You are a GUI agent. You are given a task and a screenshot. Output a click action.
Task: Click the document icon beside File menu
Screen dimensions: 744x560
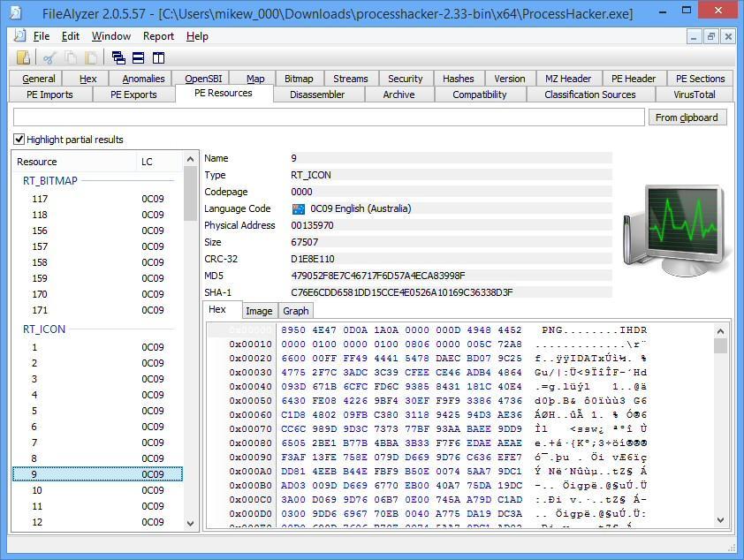(20, 35)
